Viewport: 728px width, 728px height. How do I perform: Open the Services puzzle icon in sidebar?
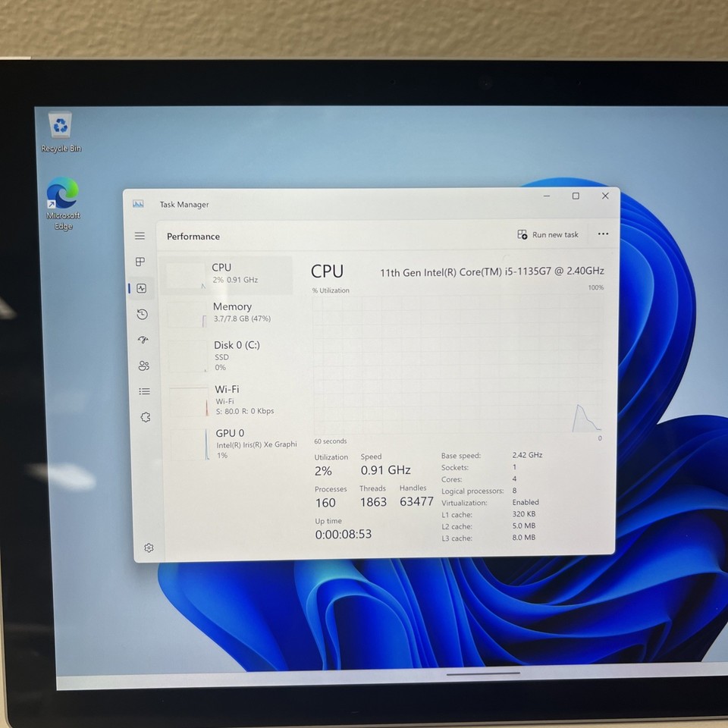point(146,417)
